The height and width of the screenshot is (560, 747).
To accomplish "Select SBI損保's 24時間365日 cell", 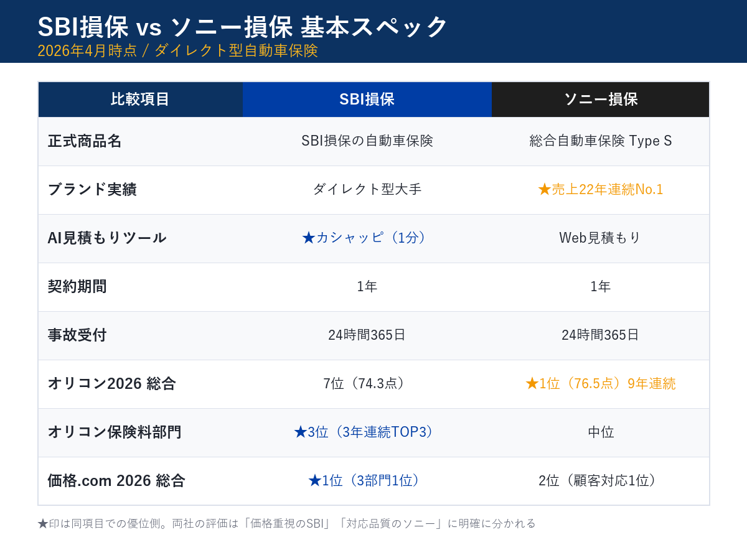I will 367,335.
